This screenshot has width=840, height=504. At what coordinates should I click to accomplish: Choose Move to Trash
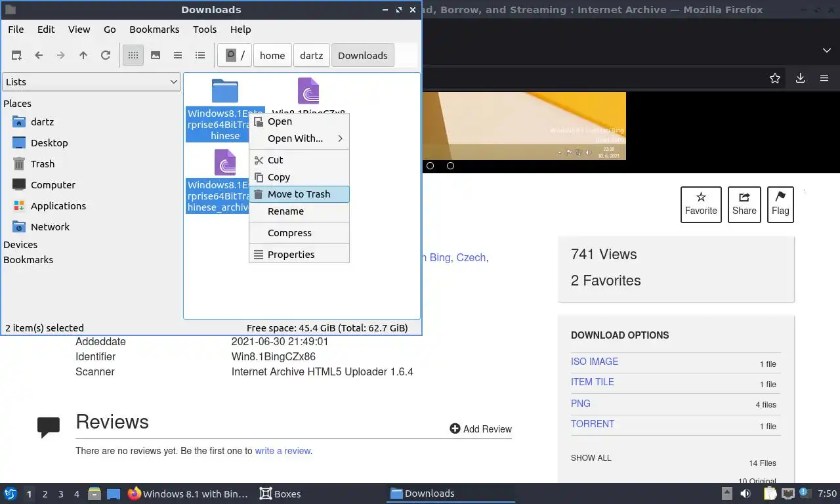(299, 194)
